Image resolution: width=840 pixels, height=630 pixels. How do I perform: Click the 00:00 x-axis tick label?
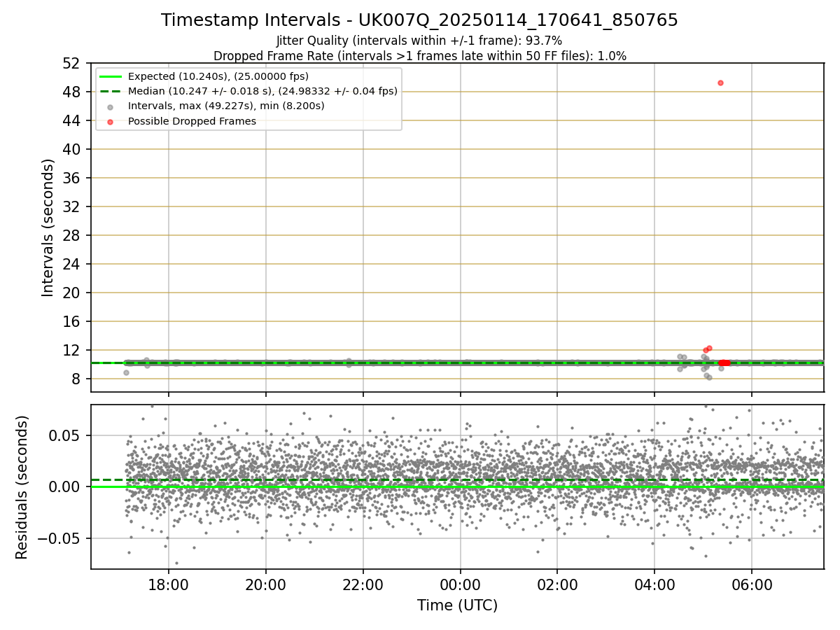point(461,585)
